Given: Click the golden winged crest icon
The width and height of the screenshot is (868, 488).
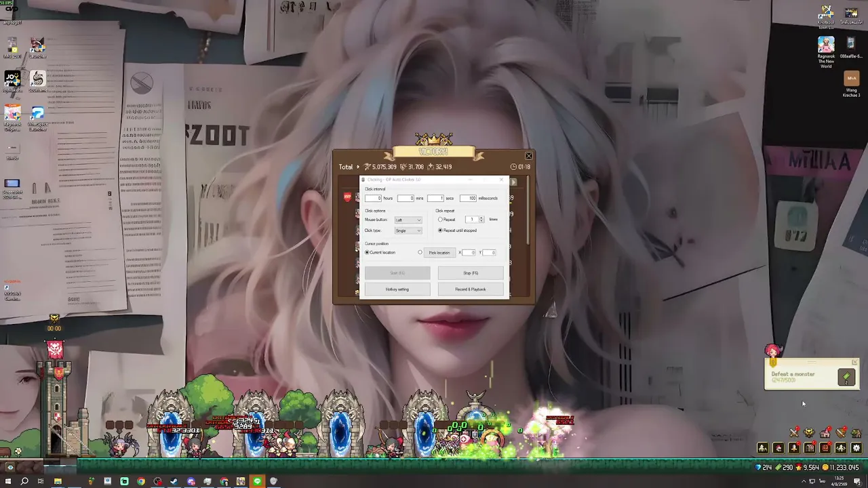Looking at the screenshot, I should coord(810,432).
